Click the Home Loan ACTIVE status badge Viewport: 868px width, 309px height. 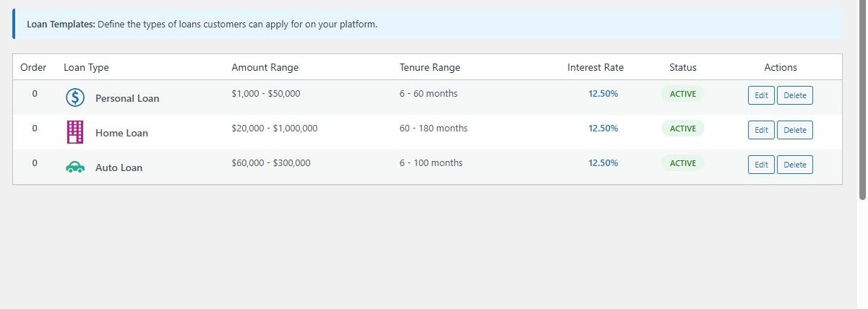(682, 129)
